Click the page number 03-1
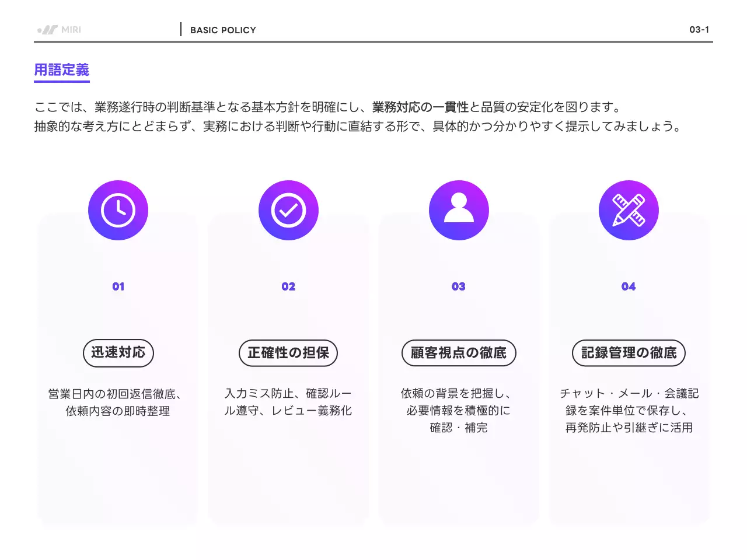747x560 pixels. [x=699, y=30]
